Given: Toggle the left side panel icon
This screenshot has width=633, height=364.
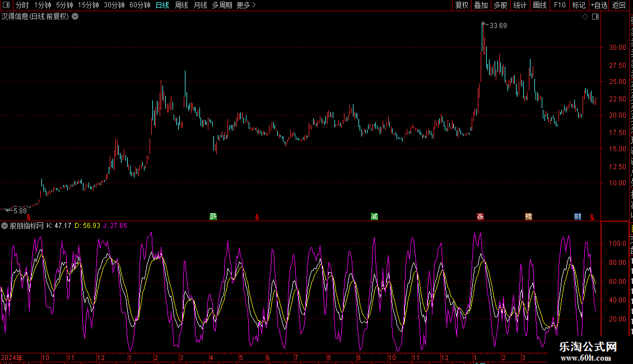Looking at the screenshot, I should tap(6, 5).
